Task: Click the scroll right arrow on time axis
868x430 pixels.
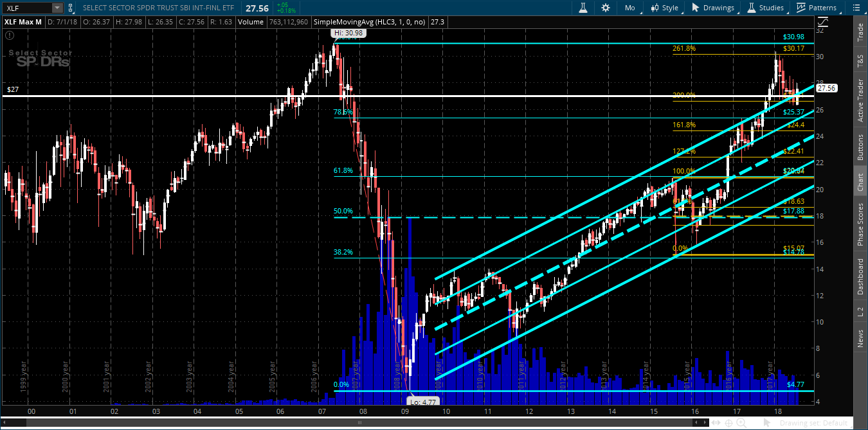Action: (x=706, y=422)
